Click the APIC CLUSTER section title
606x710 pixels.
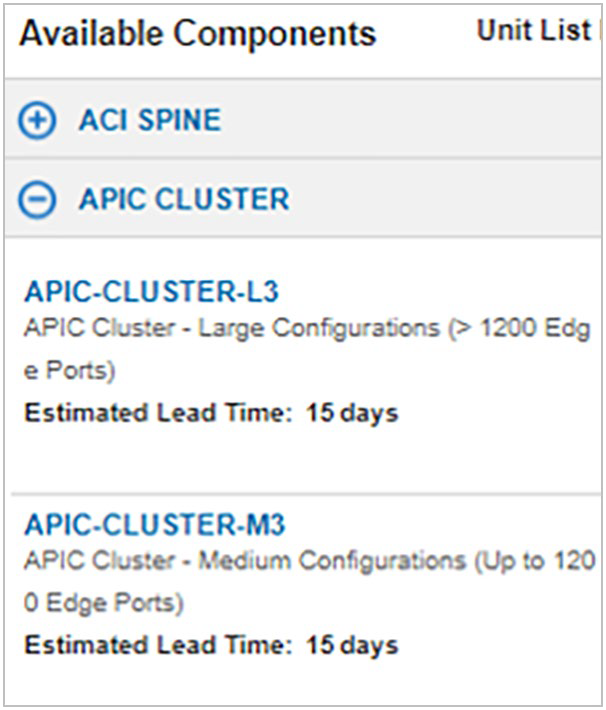click(184, 200)
